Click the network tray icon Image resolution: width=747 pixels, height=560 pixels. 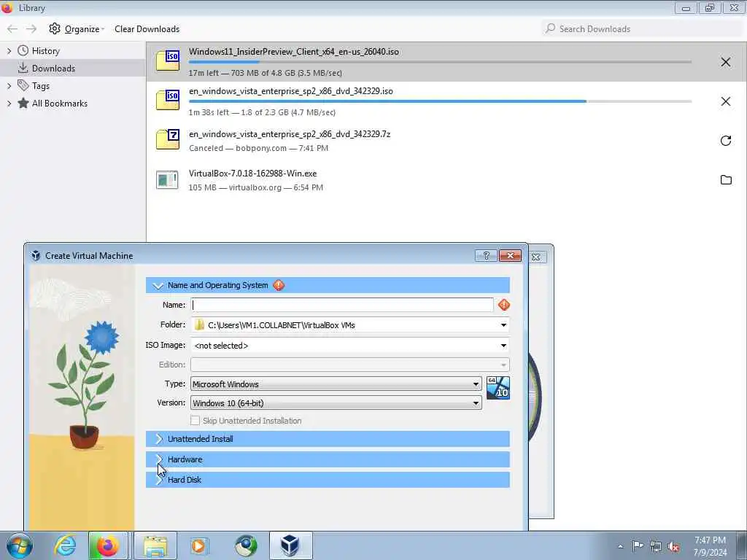tap(656, 547)
